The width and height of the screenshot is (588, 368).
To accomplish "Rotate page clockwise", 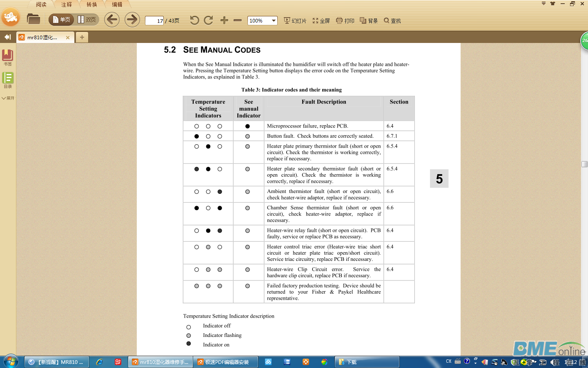I will [x=209, y=20].
